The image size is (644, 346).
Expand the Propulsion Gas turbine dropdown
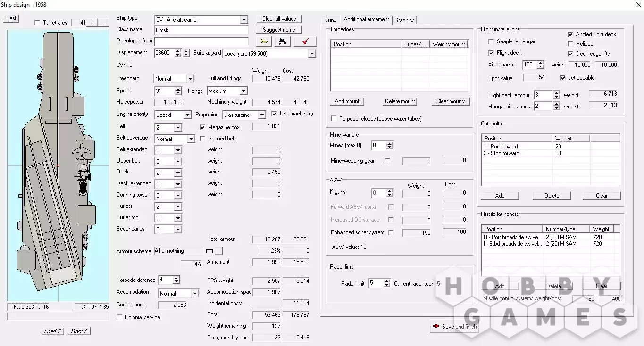[x=261, y=115]
